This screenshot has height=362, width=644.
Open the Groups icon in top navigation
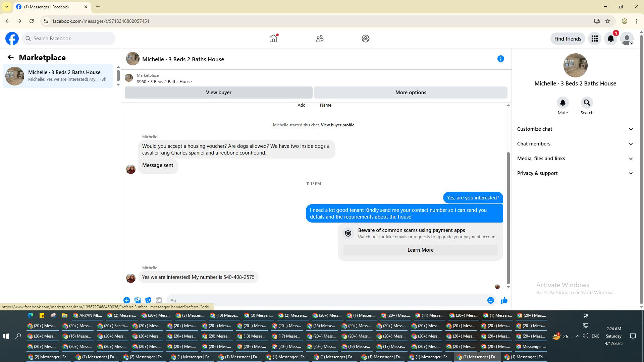(366, 39)
